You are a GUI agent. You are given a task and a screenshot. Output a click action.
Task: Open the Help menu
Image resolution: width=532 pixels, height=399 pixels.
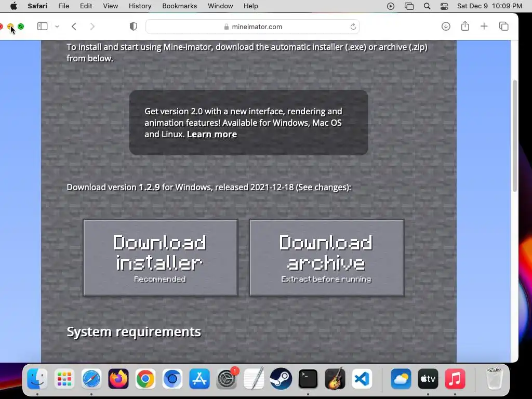pos(251,6)
